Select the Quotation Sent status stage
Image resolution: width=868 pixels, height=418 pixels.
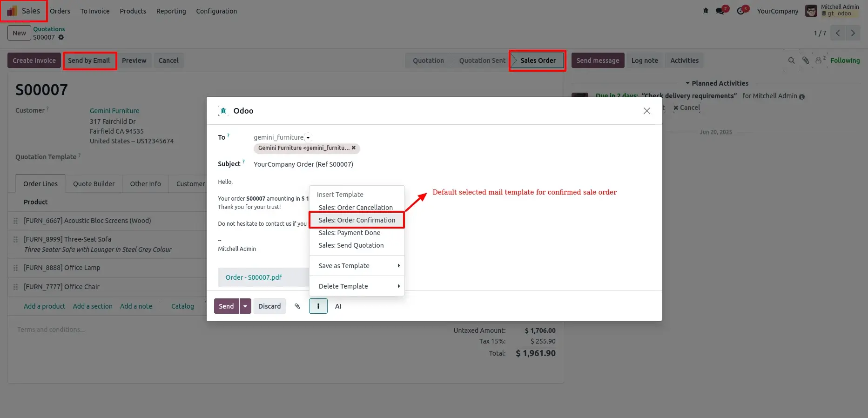click(x=482, y=61)
